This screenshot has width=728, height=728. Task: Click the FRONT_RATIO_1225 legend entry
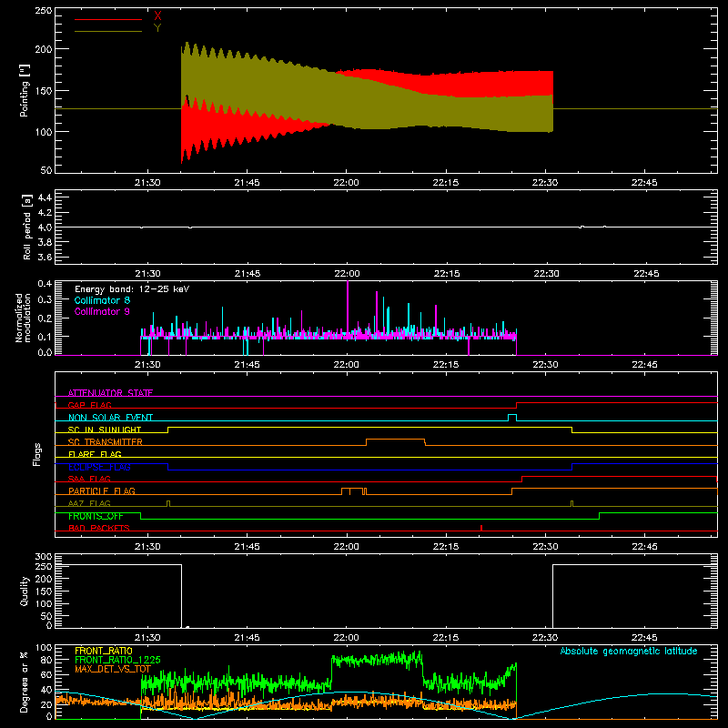(117, 660)
